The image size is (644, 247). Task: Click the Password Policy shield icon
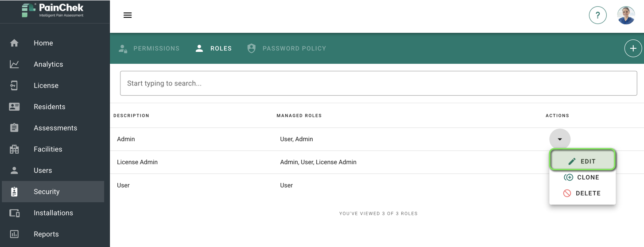point(252,49)
